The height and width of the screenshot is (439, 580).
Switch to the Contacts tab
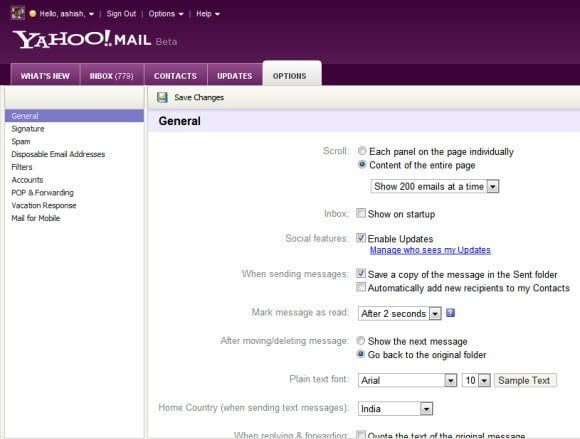(x=175, y=75)
